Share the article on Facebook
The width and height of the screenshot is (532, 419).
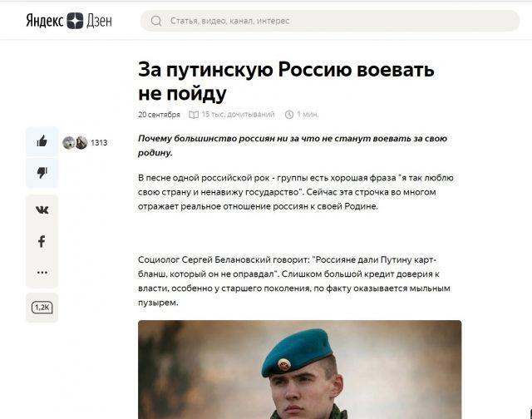[42, 241]
